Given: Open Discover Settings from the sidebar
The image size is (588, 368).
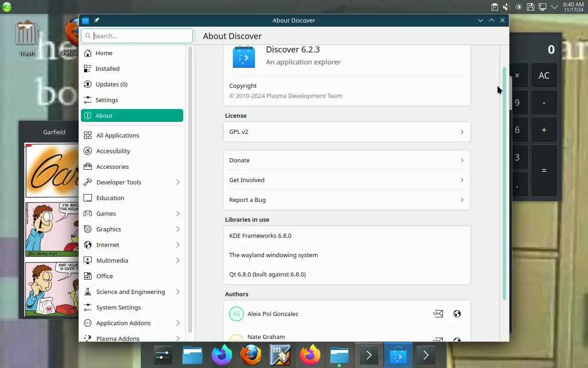Looking at the screenshot, I should [132, 100].
